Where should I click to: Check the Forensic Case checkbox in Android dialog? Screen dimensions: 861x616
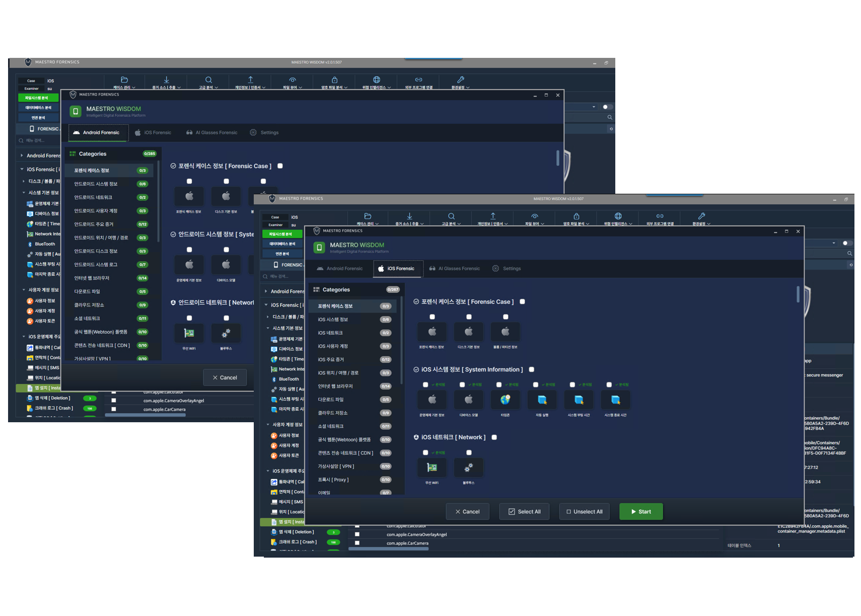280,166
